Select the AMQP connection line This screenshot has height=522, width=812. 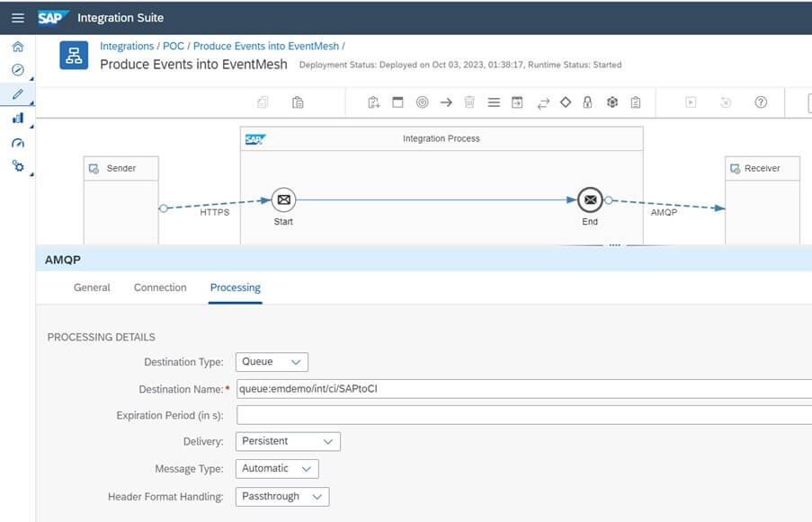666,204
